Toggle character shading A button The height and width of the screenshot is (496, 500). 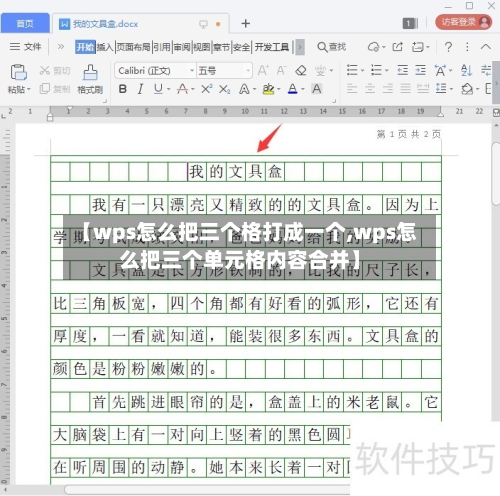(x=316, y=89)
